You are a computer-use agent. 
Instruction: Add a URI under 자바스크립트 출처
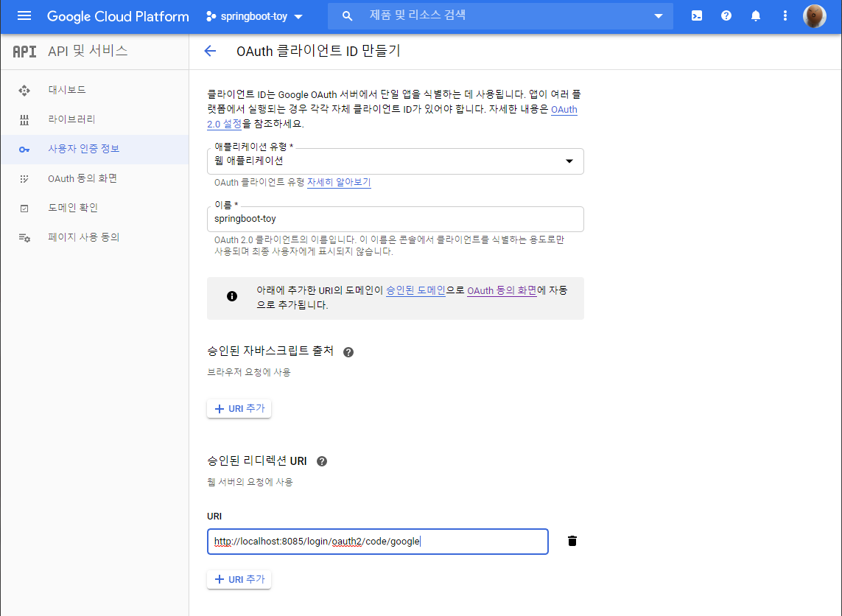(239, 409)
